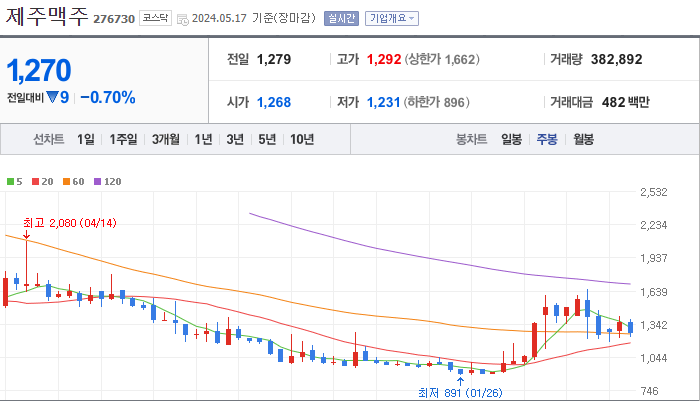Click the stock code 276730
This screenshot has height=401, width=700.
114,19
